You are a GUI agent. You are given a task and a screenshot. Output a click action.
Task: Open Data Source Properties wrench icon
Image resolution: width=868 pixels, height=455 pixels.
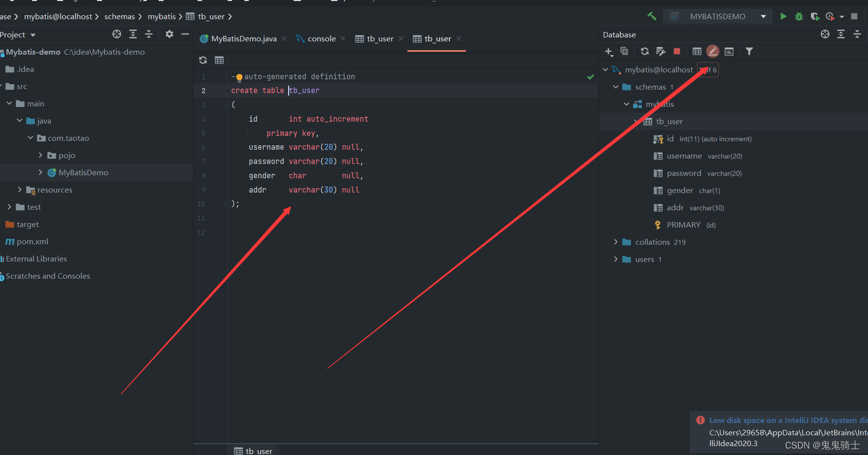[661, 51]
